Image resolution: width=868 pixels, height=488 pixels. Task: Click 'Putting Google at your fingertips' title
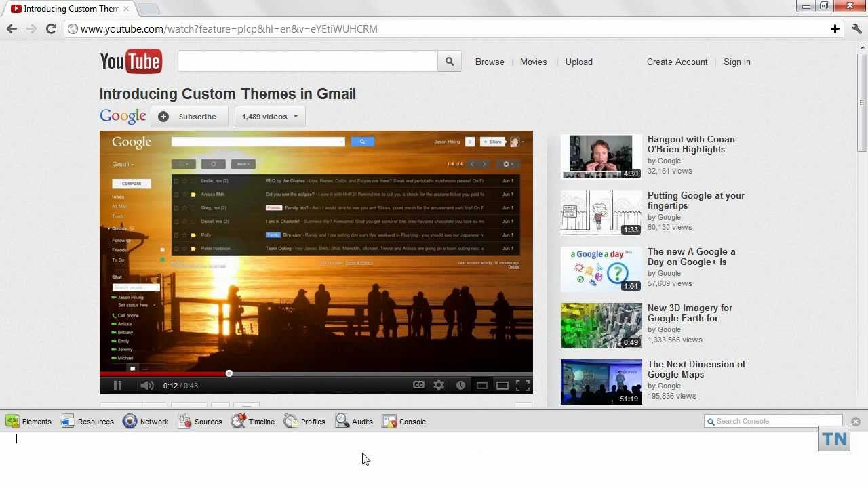pyautogui.click(x=696, y=201)
